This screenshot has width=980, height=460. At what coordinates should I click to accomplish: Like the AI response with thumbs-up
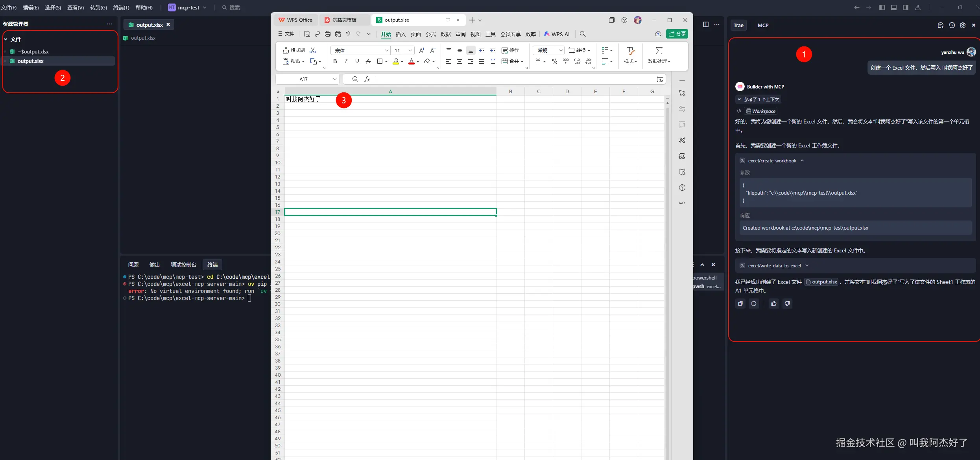pyautogui.click(x=774, y=304)
